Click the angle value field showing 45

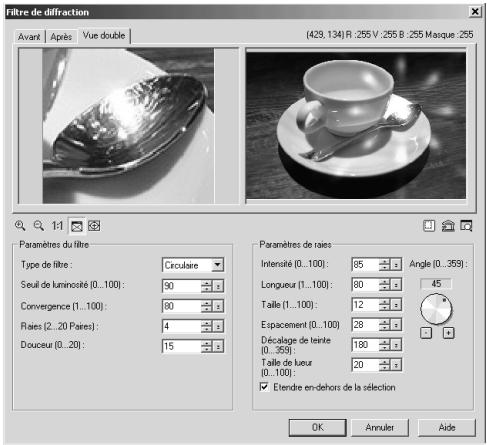[x=436, y=284]
